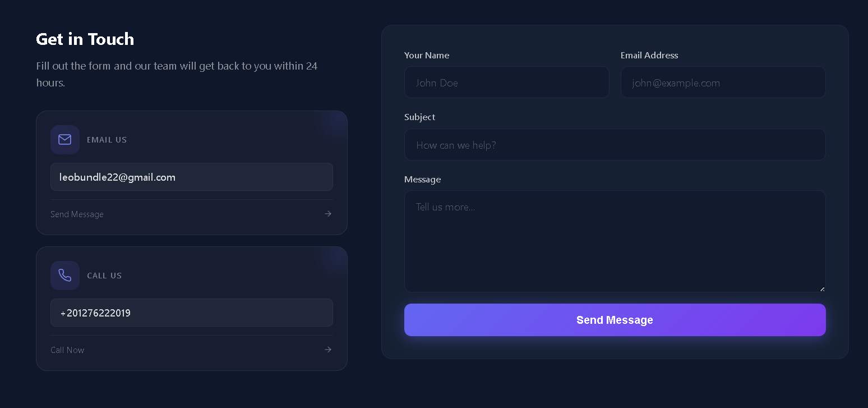Focus the Your Name input field
868x408 pixels.
tap(506, 82)
